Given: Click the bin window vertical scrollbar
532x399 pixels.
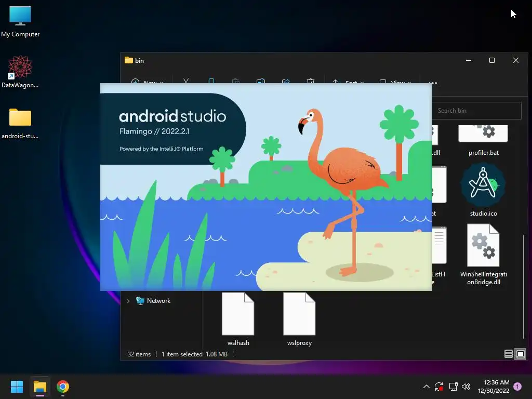Looking at the screenshot, I should pos(524,287).
